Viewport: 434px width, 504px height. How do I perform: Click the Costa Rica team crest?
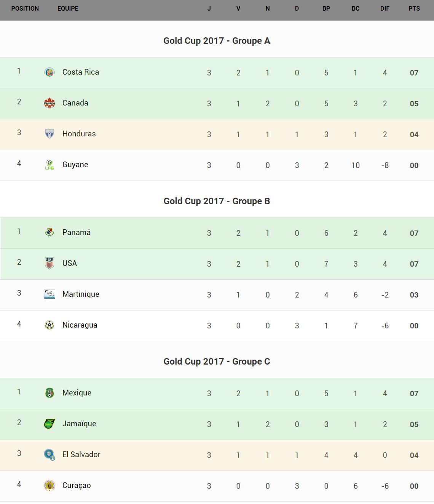[x=49, y=72]
